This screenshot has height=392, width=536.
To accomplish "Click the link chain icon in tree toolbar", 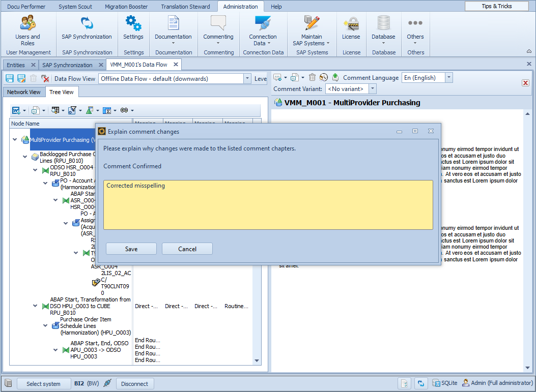I will (123, 110).
